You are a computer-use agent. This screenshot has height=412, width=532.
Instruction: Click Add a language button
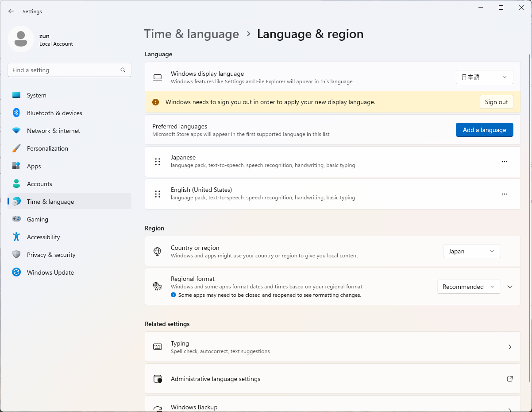point(485,130)
